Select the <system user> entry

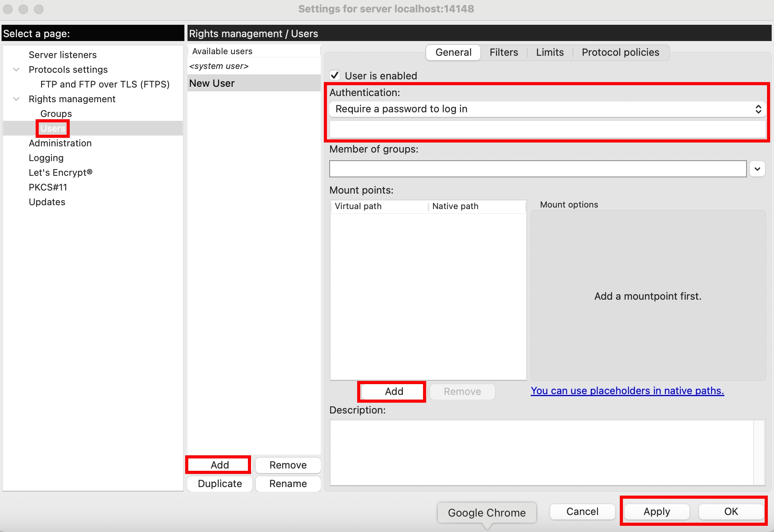(x=254, y=66)
